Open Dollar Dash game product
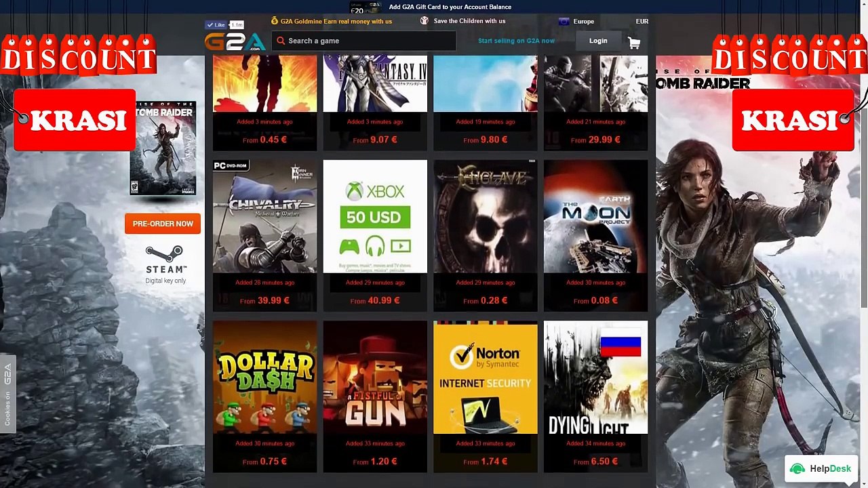This screenshot has width=868, height=488. [264, 378]
